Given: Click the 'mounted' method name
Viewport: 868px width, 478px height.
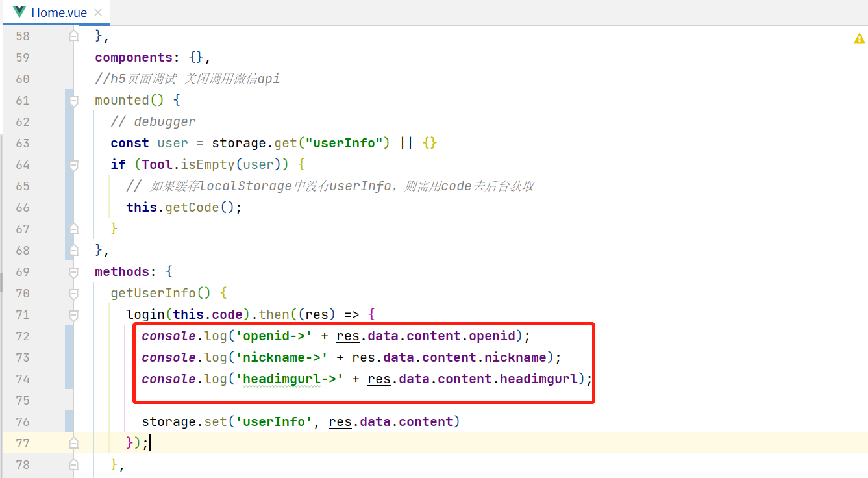Looking at the screenshot, I should (122, 101).
